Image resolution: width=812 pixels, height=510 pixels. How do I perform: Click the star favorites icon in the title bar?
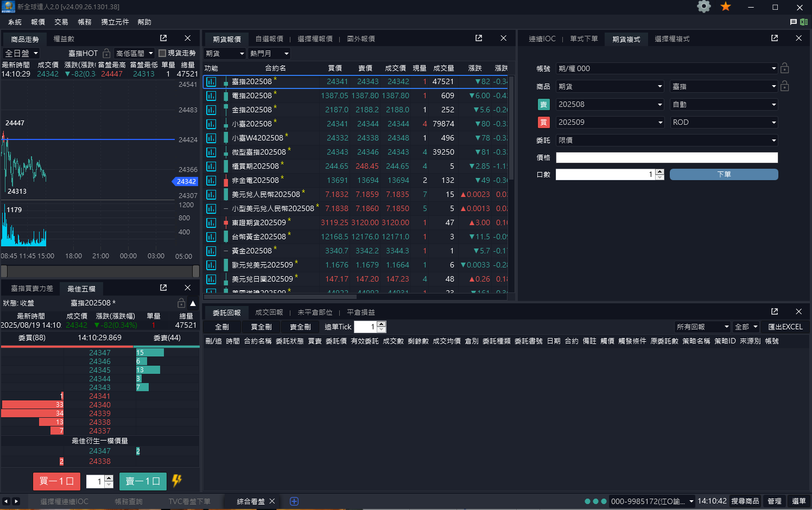pos(725,7)
